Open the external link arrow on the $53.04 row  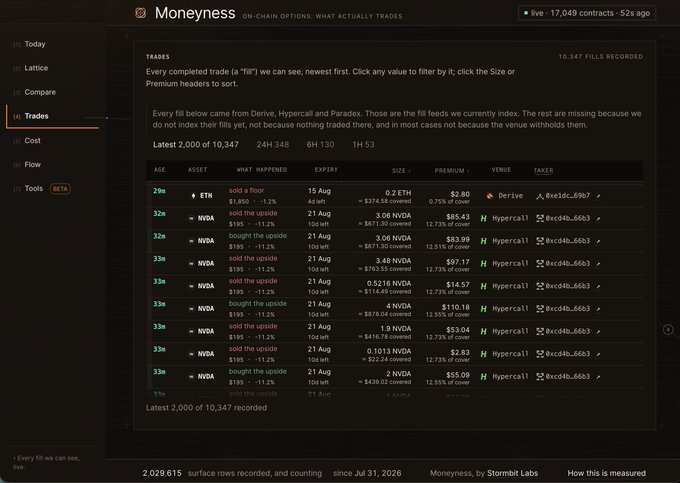598,331
